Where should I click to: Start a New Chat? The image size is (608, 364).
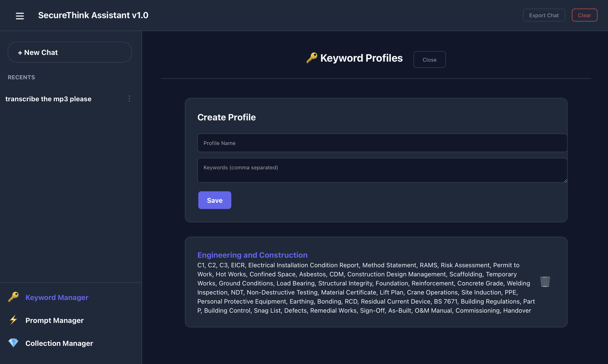point(70,52)
